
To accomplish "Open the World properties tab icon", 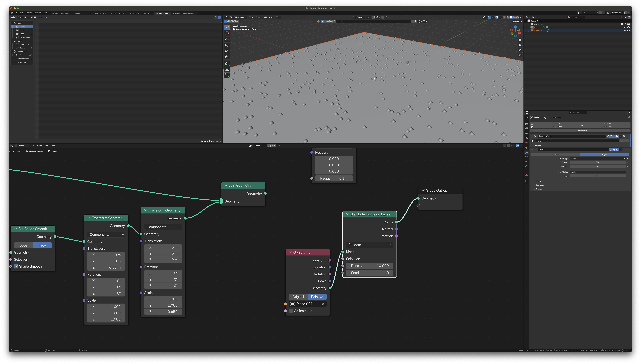I will pos(527,142).
